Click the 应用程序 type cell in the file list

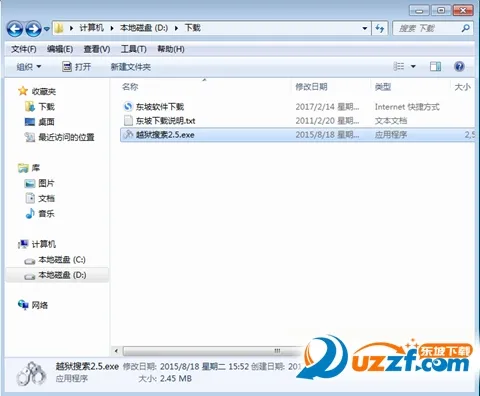(391, 135)
